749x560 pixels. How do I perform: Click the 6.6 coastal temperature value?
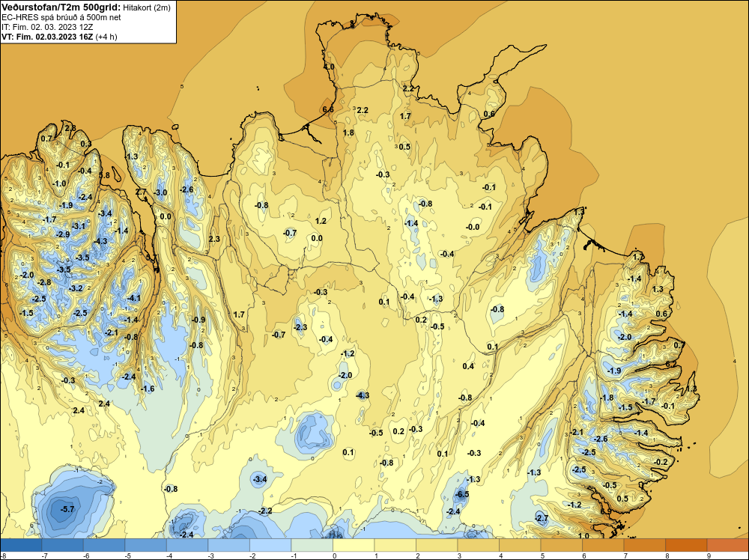(328, 109)
